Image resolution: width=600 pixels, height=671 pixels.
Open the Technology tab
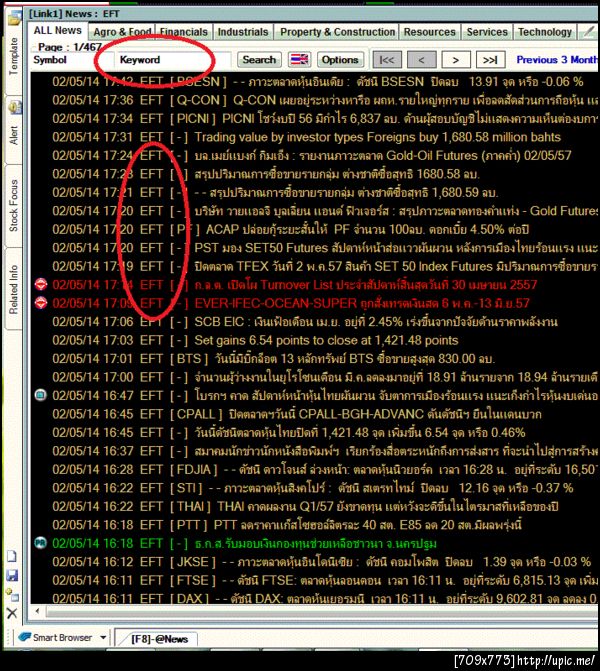tap(545, 32)
